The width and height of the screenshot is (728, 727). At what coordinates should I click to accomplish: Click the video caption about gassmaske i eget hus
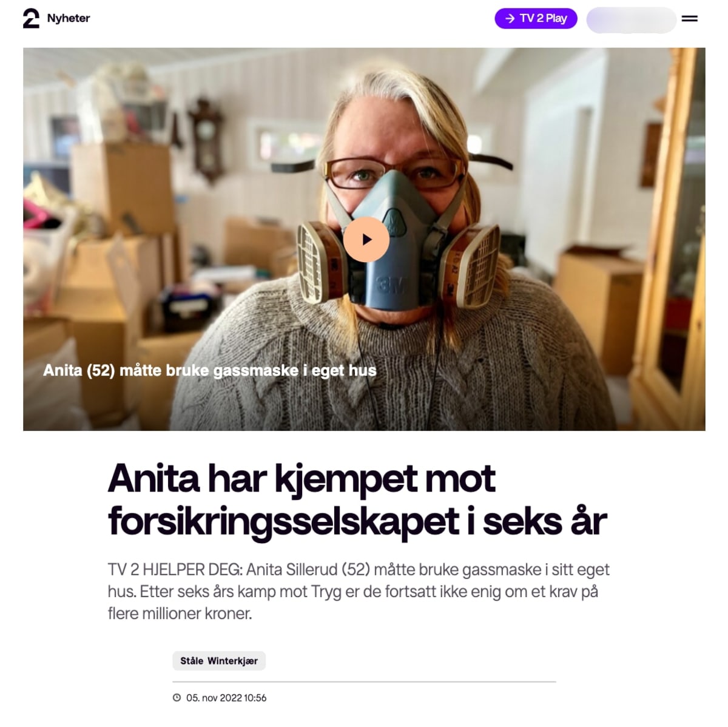coord(209,370)
